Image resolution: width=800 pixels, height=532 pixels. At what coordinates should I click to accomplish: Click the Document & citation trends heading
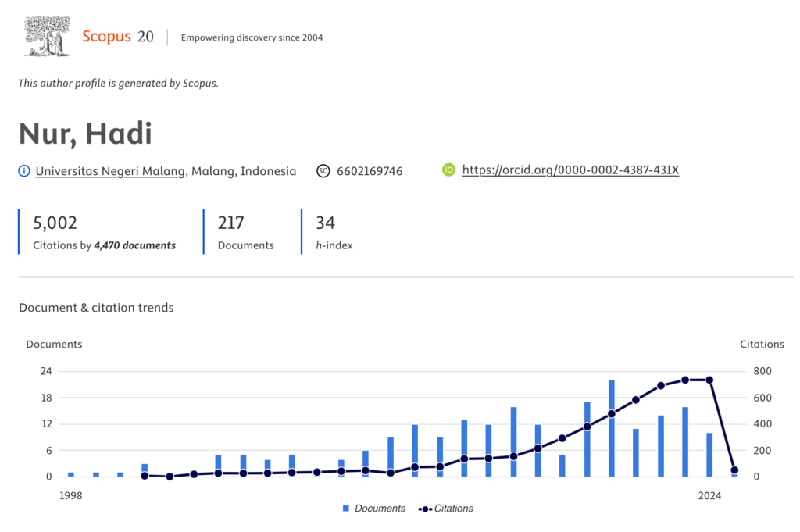[96, 308]
